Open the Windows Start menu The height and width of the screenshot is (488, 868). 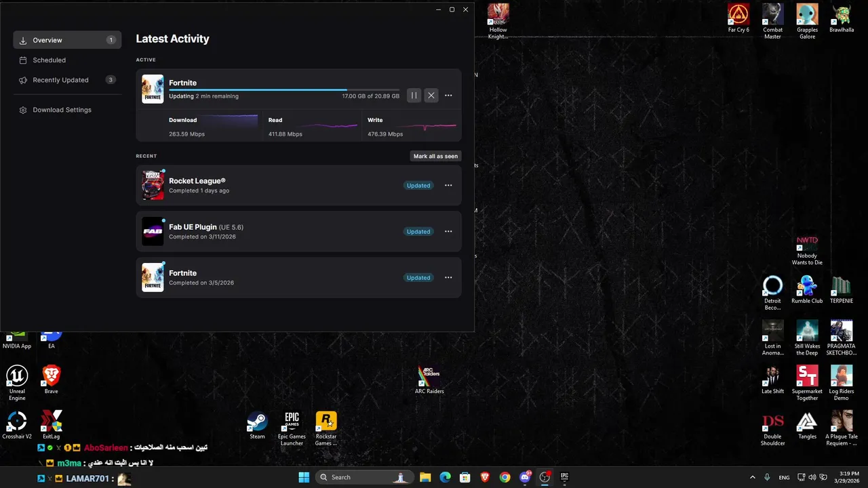[x=304, y=477]
